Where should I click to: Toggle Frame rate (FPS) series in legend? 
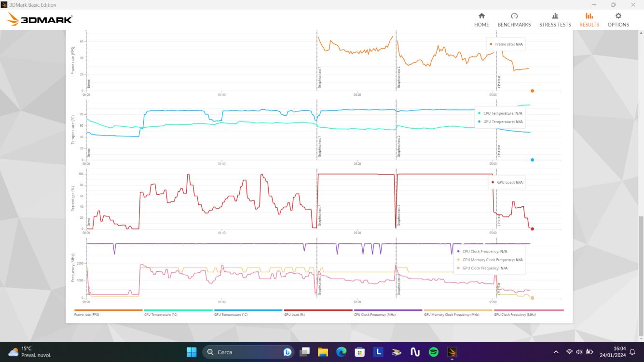pyautogui.click(x=108, y=313)
